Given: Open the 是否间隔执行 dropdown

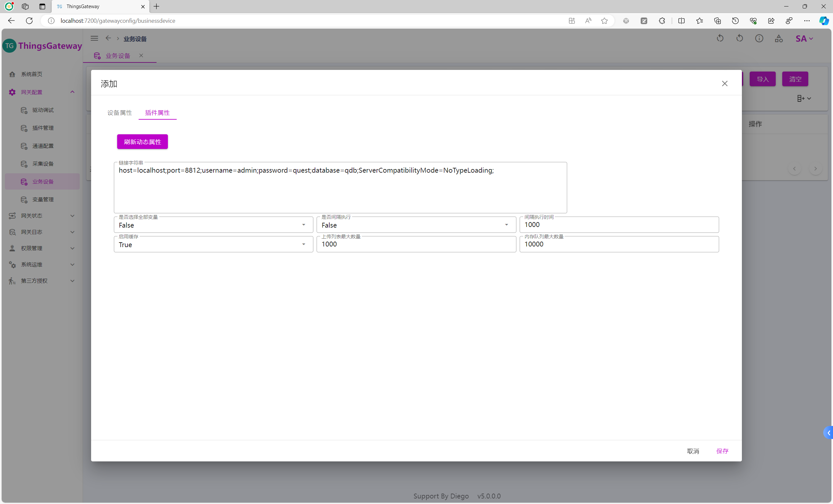Looking at the screenshot, I should click(x=416, y=225).
